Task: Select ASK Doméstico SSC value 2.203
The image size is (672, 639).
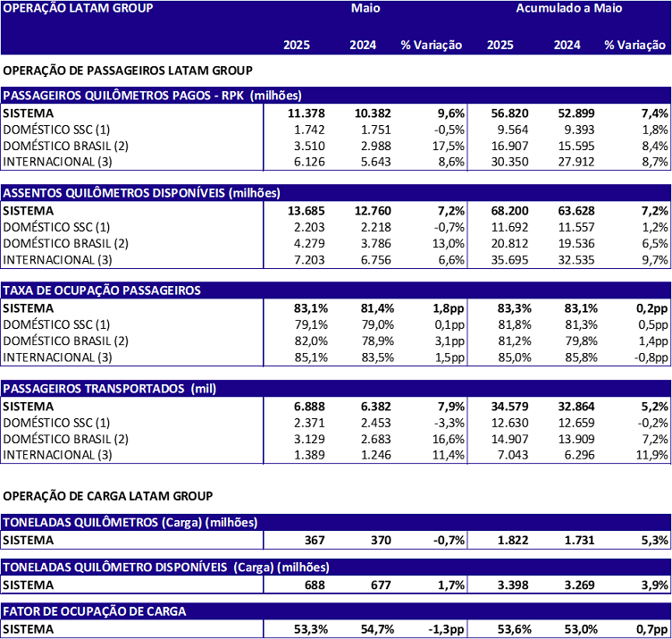Action: (x=309, y=227)
